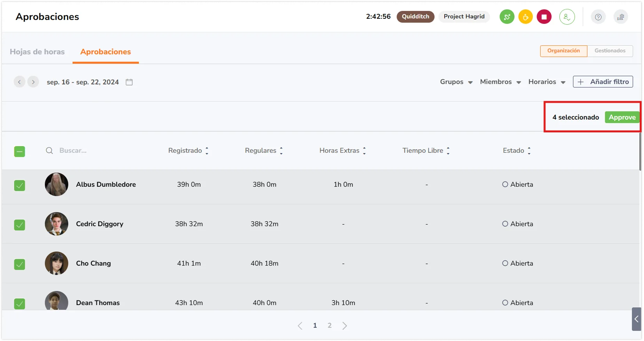
Task: Go to next page chevron in pagination
Action: 344,326
